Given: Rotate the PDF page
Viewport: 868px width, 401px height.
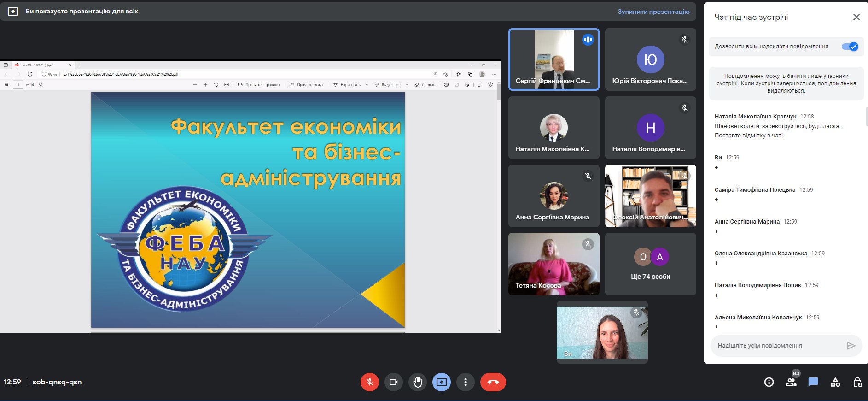Looking at the screenshot, I should pos(216,85).
